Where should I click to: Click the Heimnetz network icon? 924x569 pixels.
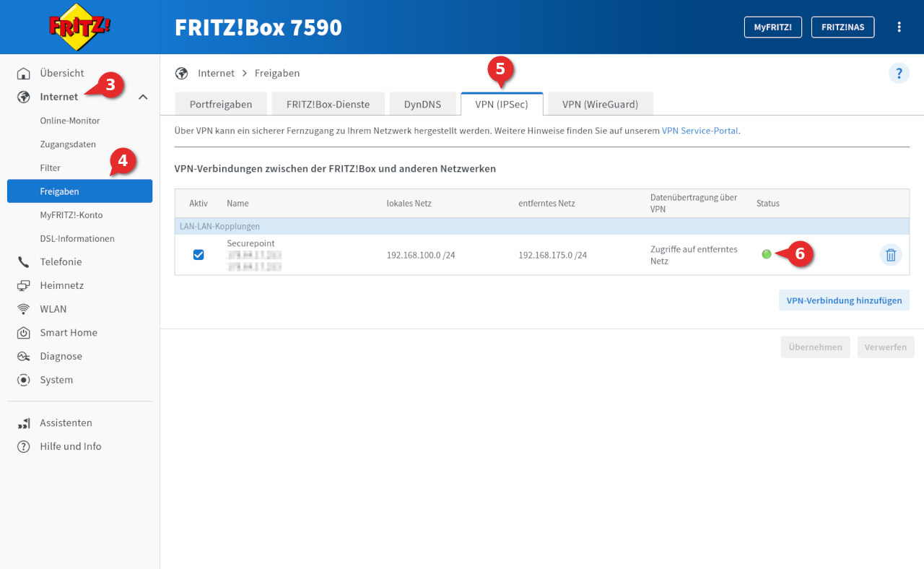22,285
